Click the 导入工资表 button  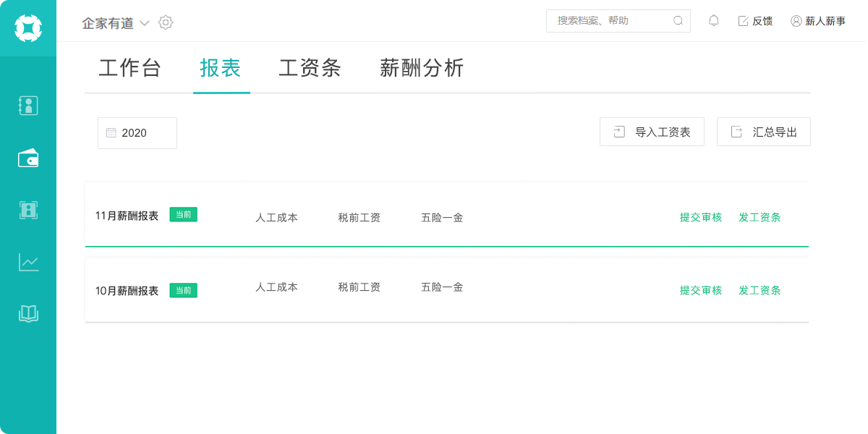click(x=652, y=132)
